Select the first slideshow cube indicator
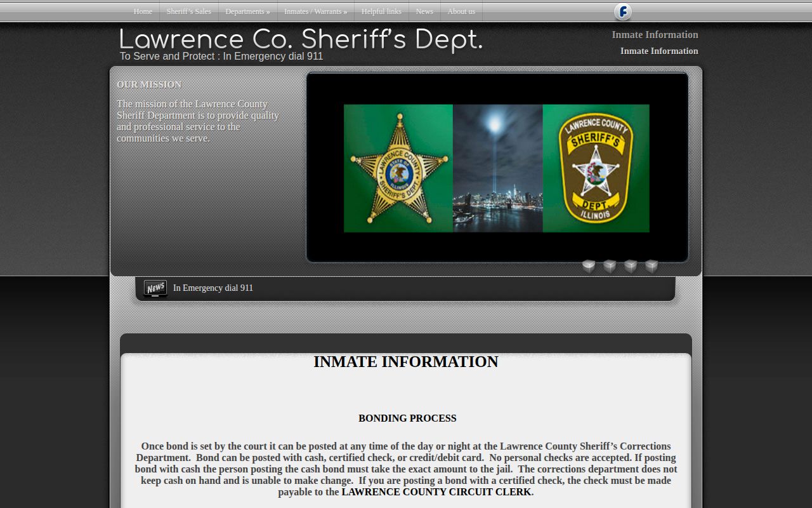Viewport: 812px width, 508px height. (589, 266)
